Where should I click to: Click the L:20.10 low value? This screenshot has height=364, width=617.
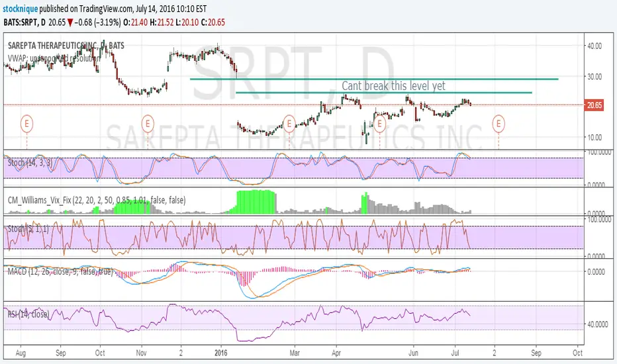[x=187, y=23]
